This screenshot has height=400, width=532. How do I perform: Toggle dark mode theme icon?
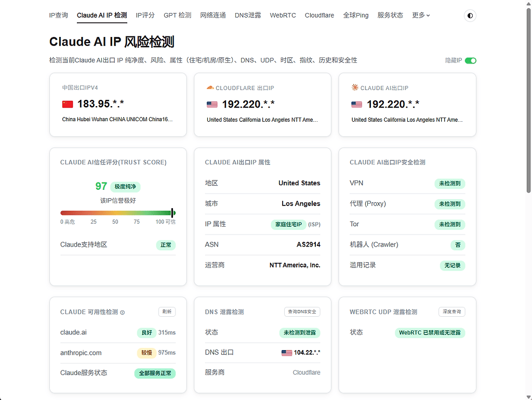pos(470,16)
